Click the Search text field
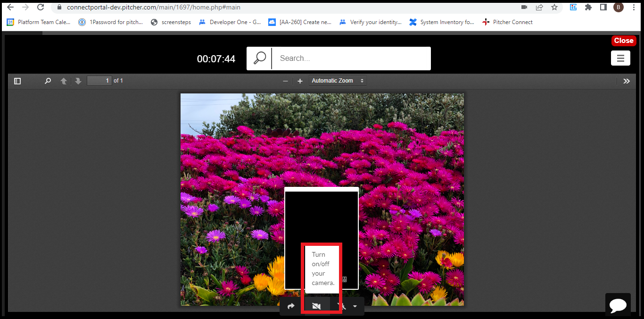 (351, 59)
